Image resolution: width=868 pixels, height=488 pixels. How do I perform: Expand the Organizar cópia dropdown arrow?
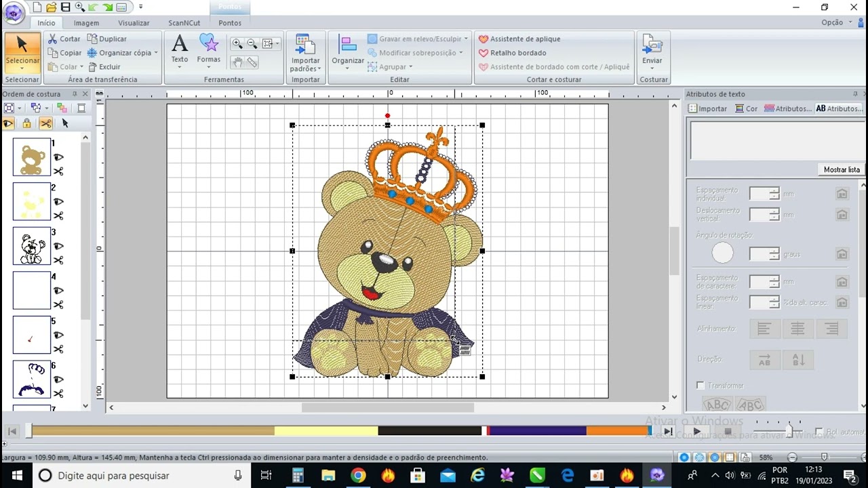tap(156, 53)
